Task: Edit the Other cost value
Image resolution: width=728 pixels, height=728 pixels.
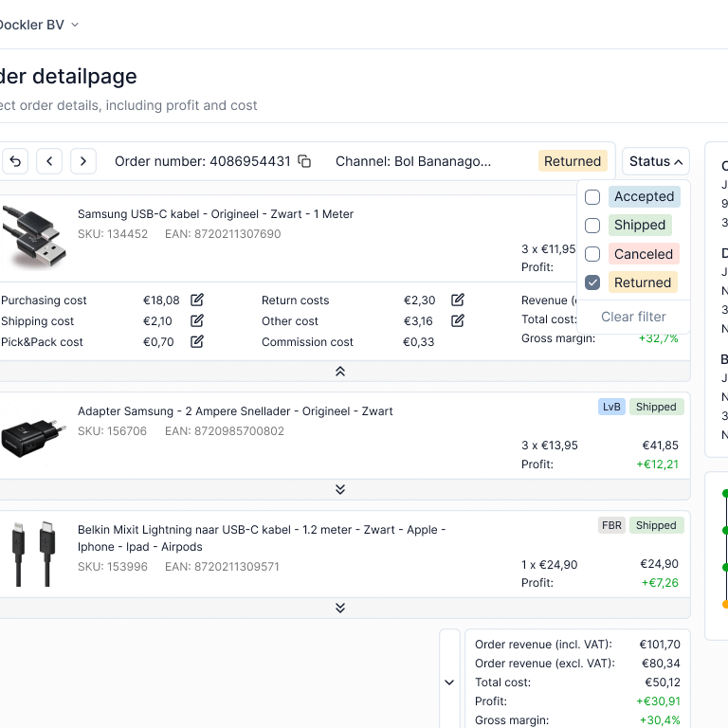Action: coord(457,320)
